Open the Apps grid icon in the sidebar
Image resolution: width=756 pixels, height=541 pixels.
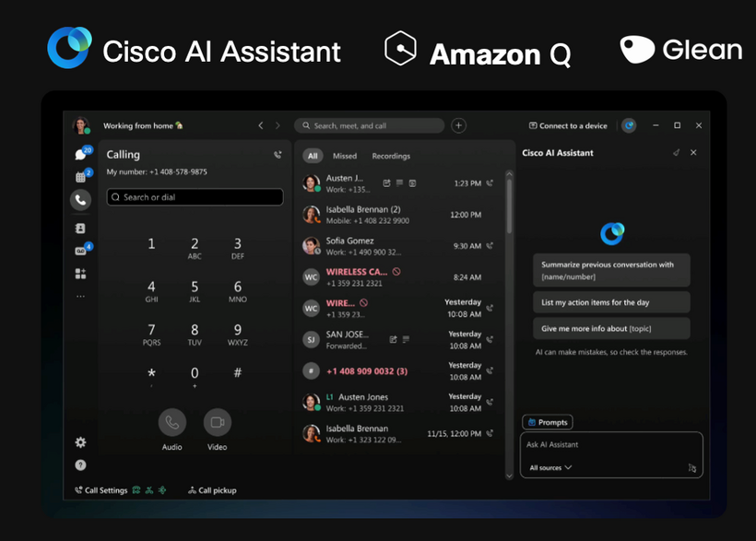tap(80, 274)
